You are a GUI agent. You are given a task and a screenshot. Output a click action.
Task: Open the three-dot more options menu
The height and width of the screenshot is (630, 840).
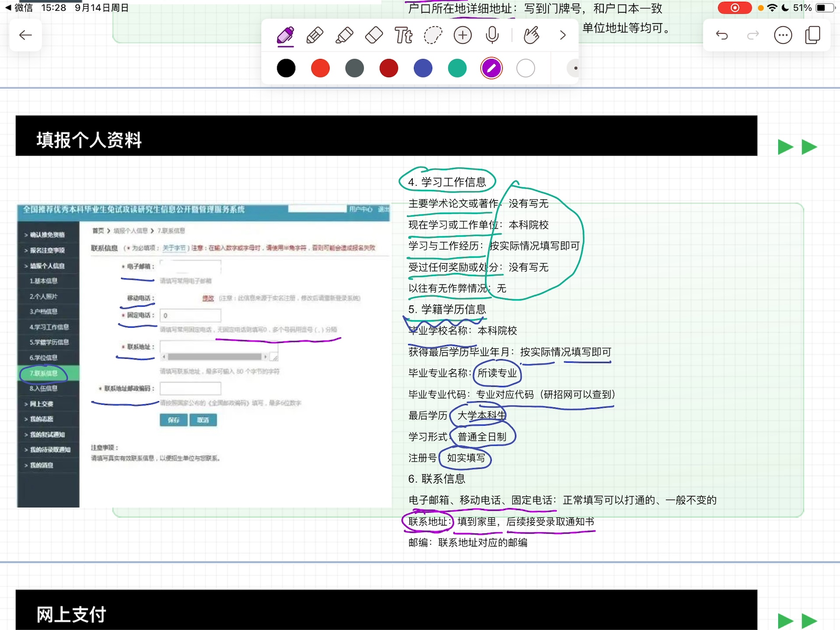(x=783, y=35)
